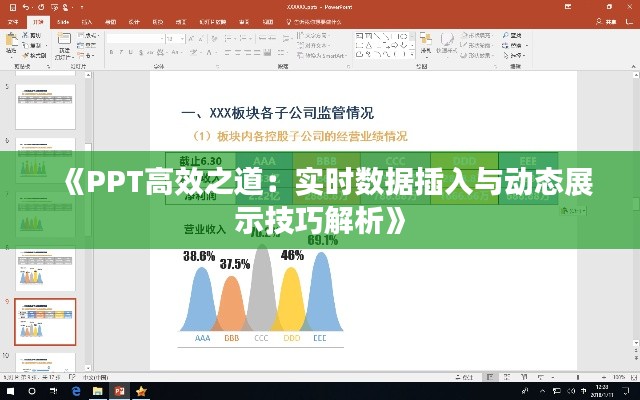Click the Cut scissors icon

26,36
